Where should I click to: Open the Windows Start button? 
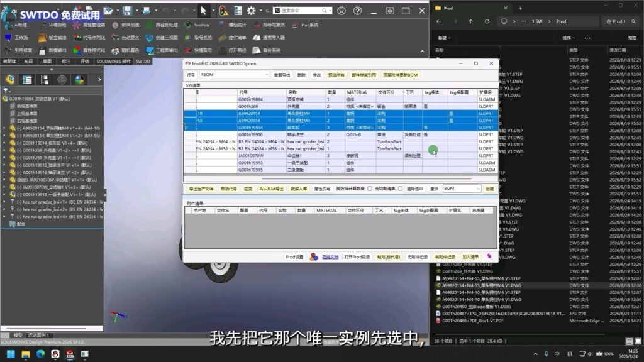pyautogui.click(x=11, y=354)
